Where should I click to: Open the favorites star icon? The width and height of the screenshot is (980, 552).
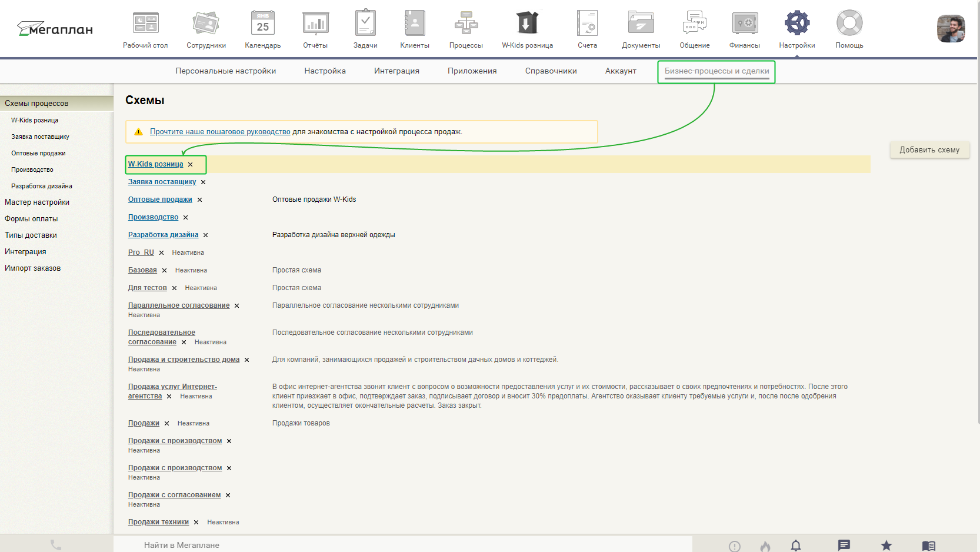pos(886,546)
